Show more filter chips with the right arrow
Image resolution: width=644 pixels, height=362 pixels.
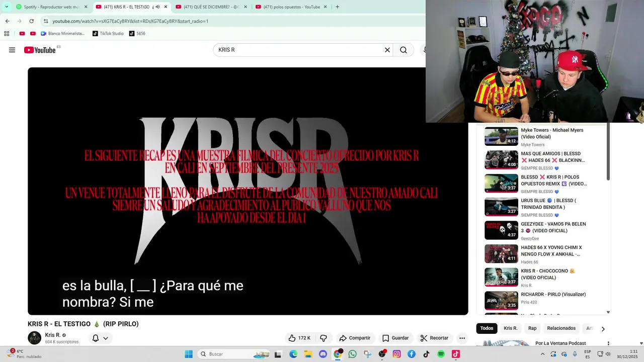point(603,329)
